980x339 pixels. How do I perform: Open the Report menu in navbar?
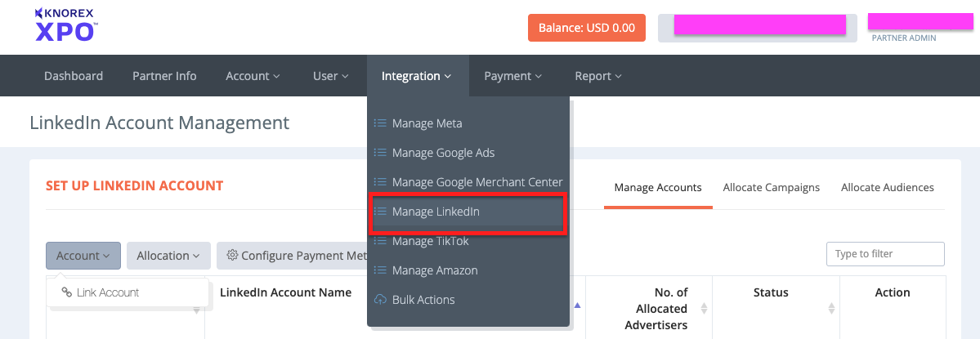597,76
